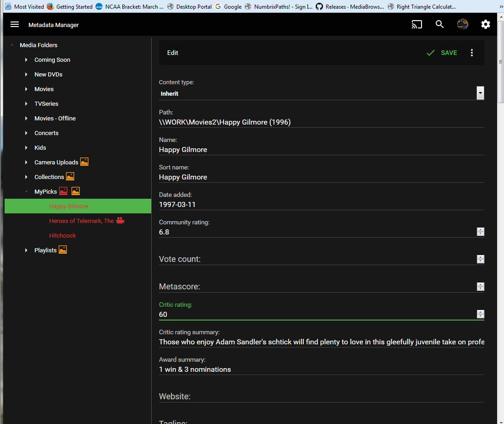Click orange image icon beside MyPicks
The width and height of the screenshot is (504, 424).
pyautogui.click(x=76, y=191)
